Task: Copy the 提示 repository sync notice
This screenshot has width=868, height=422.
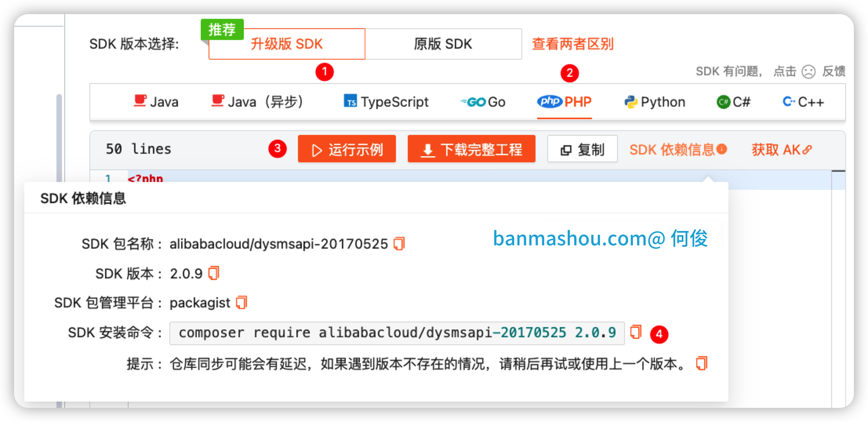Action: coord(701,363)
